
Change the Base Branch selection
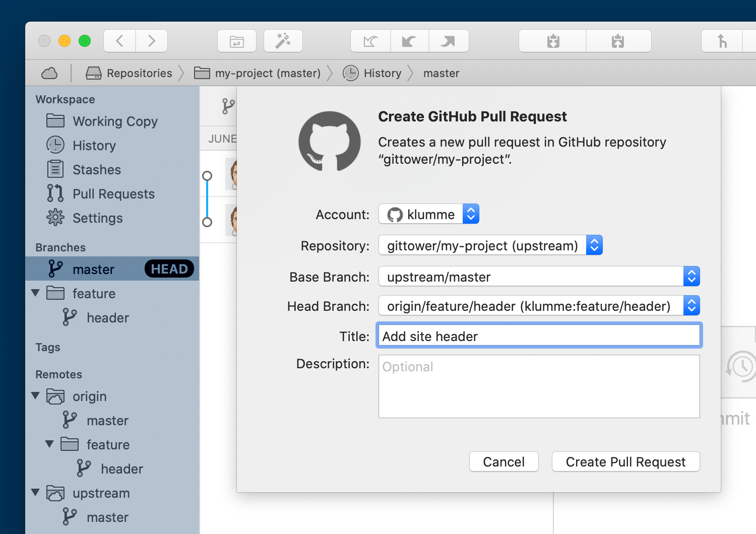691,276
